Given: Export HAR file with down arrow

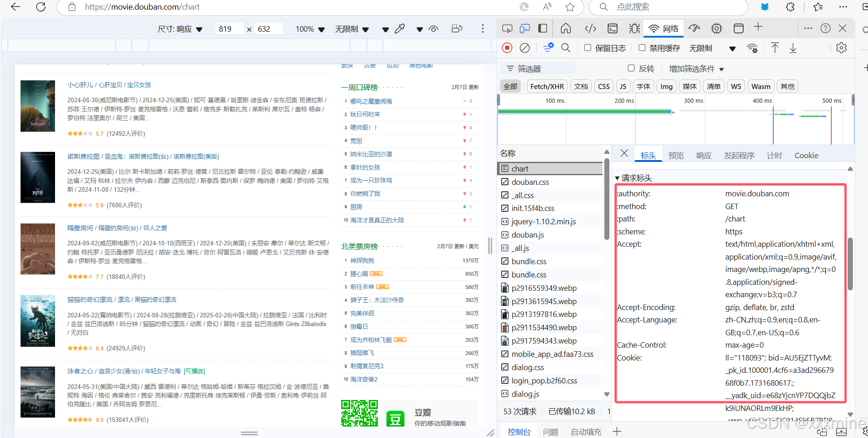Looking at the screenshot, I should [793, 48].
